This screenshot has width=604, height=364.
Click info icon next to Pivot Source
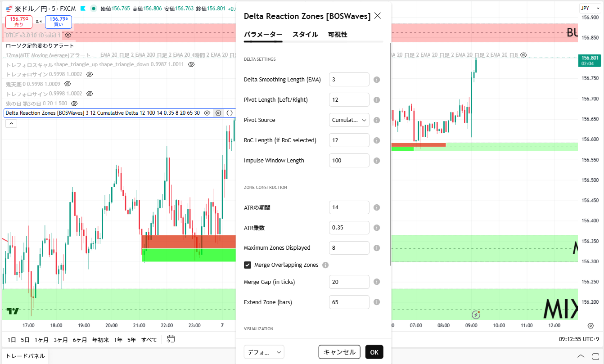(x=377, y=120)
